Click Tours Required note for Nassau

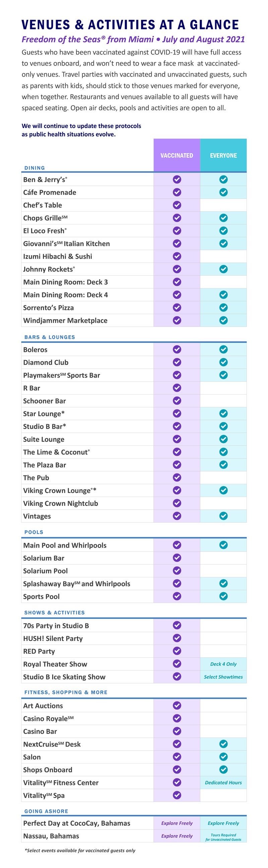point(223,837)
